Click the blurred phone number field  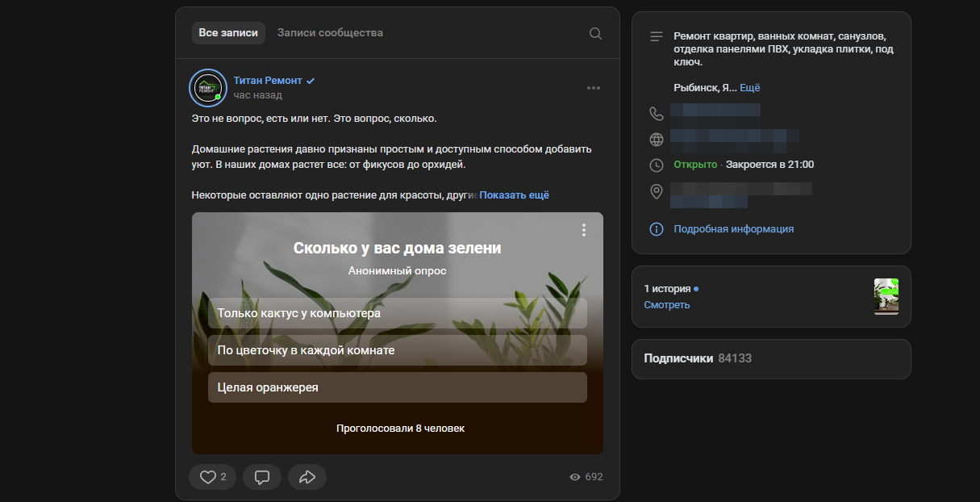click(x=716, y=111)
